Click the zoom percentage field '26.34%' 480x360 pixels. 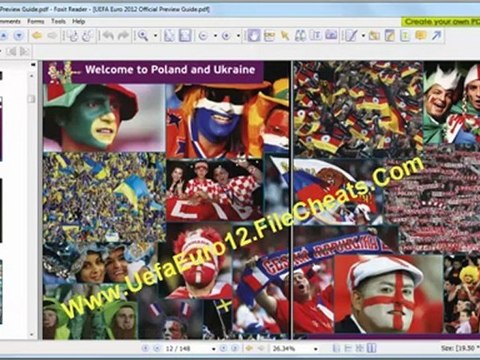tap(291, 349)
